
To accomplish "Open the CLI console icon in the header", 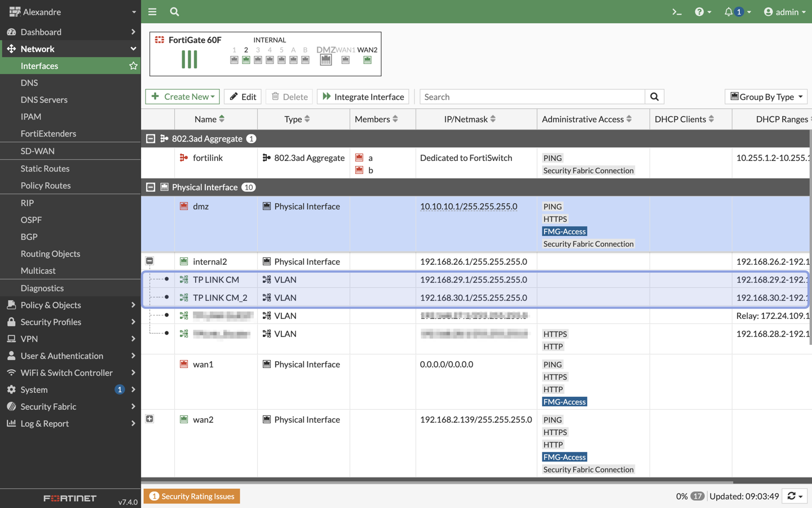I will tap(677, 11).
